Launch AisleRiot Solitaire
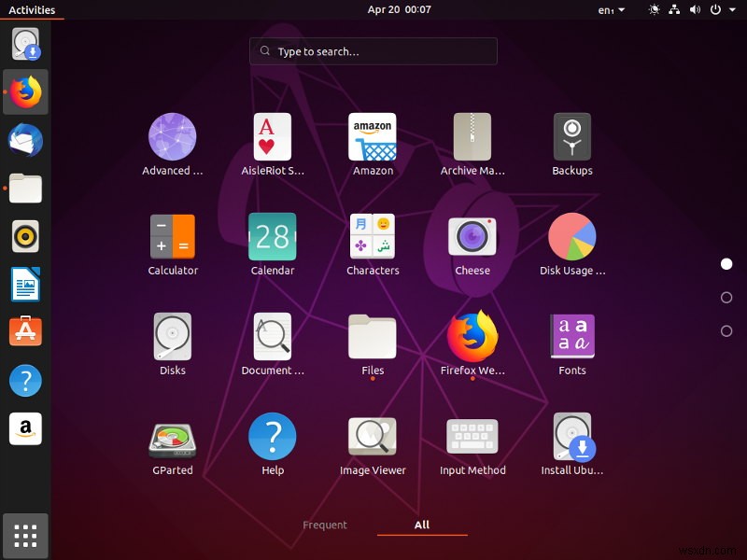747x560 pixels. click(x=272, y=136)
